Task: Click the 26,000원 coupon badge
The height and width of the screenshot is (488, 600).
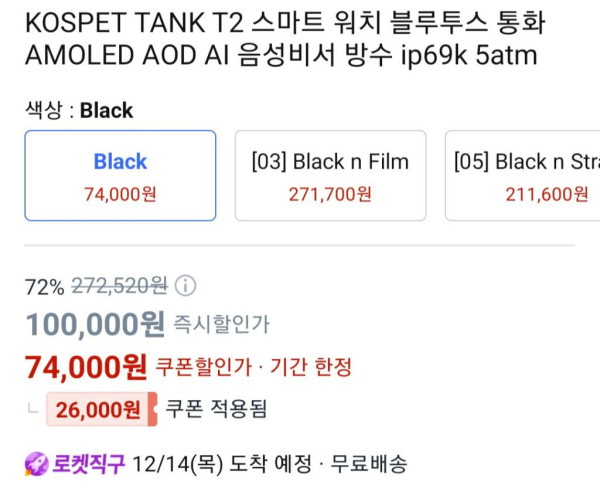Action: [101, 408]
